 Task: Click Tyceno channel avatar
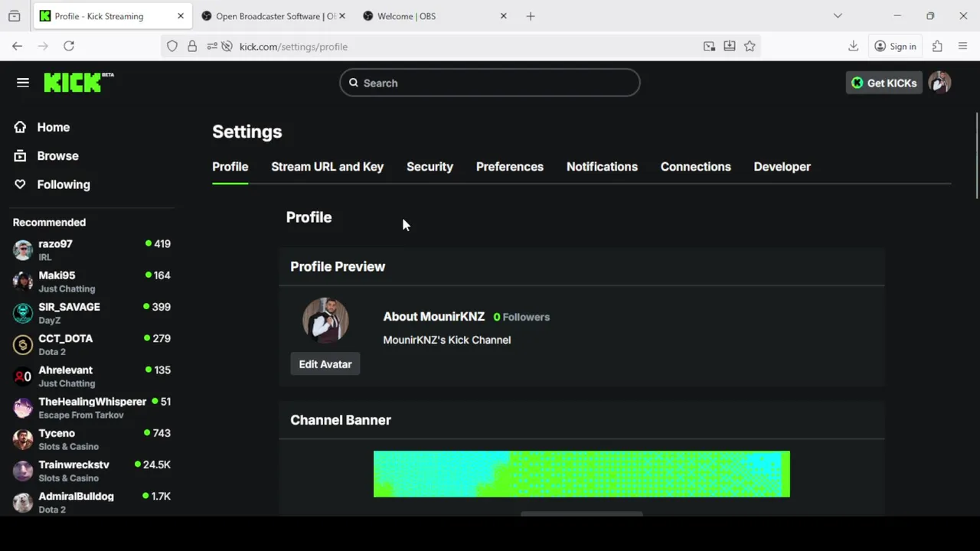pyautogui.click(x=23, y=439)
